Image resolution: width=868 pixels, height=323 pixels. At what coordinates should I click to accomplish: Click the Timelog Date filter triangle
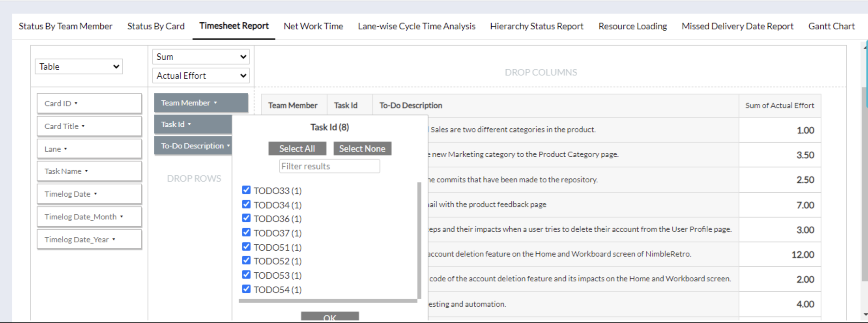coord(96,194)
